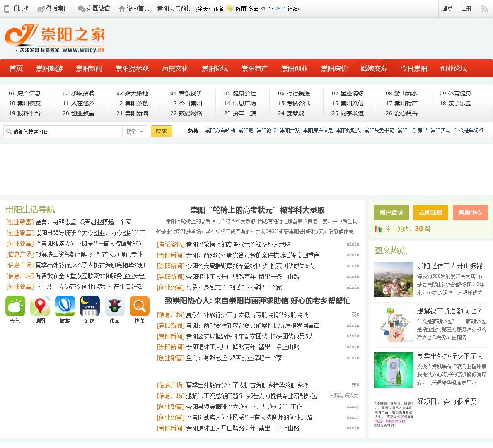Image resolution: width=493 pixels, height=448 pixels.
Task: Open the 快递 express search icon
Action: 139,306
